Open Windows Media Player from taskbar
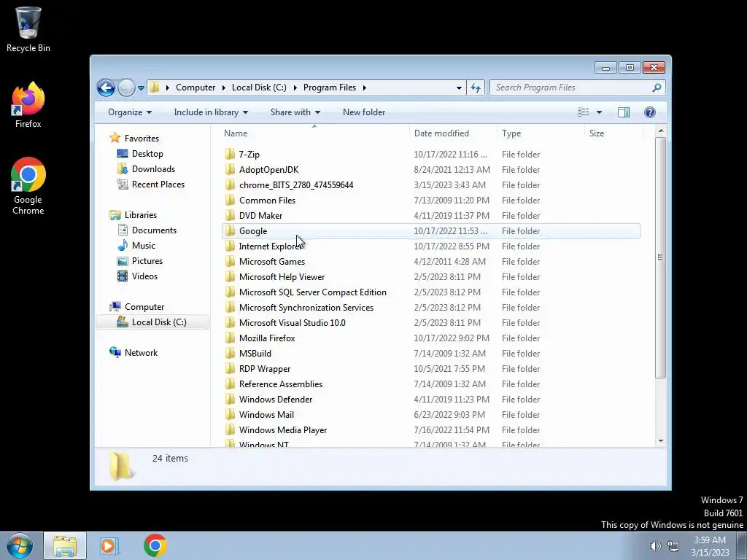Viewport: 747px width, 560px height. click(x=109, y=545)
